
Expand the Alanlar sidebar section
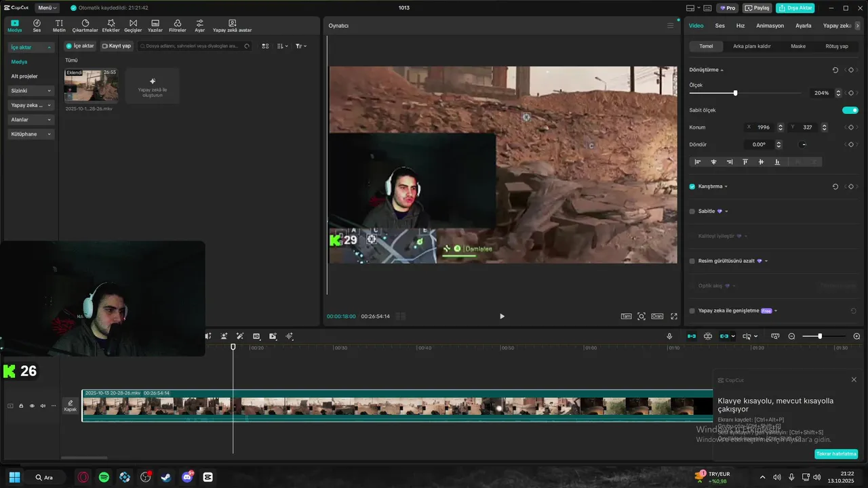pyautogui.click(x=49, y=120)
